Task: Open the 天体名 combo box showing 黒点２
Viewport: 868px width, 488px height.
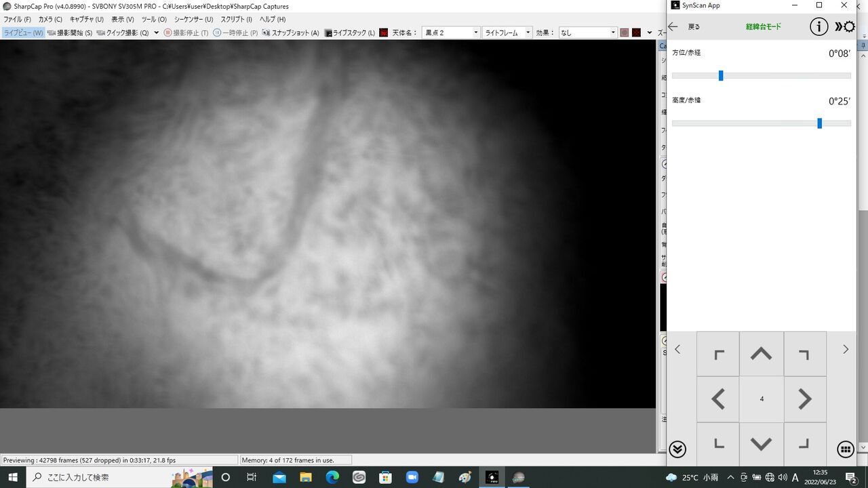Action: coord(451,33)
